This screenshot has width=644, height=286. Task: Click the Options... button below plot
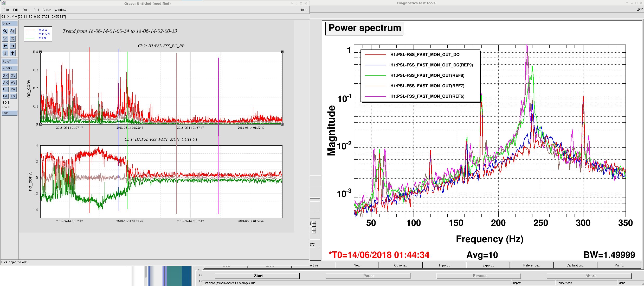[x=401, y=265]
